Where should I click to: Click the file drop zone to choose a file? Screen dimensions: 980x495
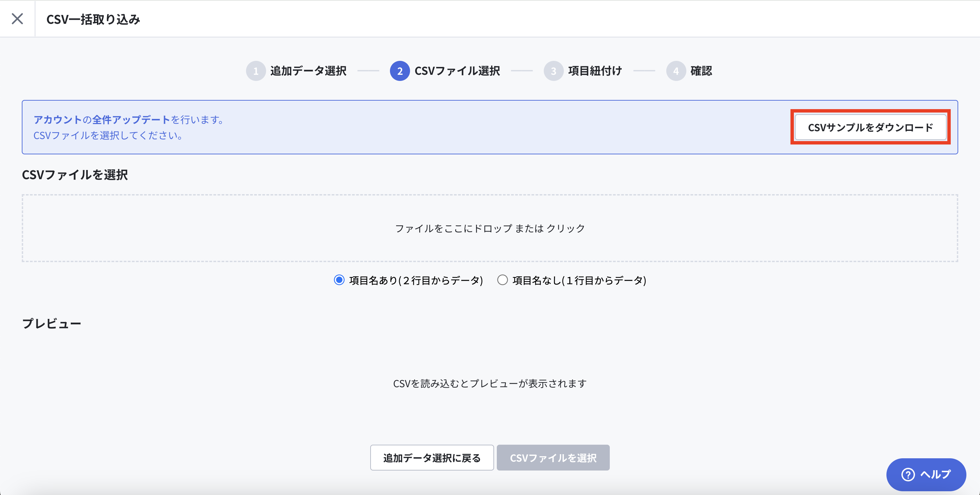tap(490, 228)
